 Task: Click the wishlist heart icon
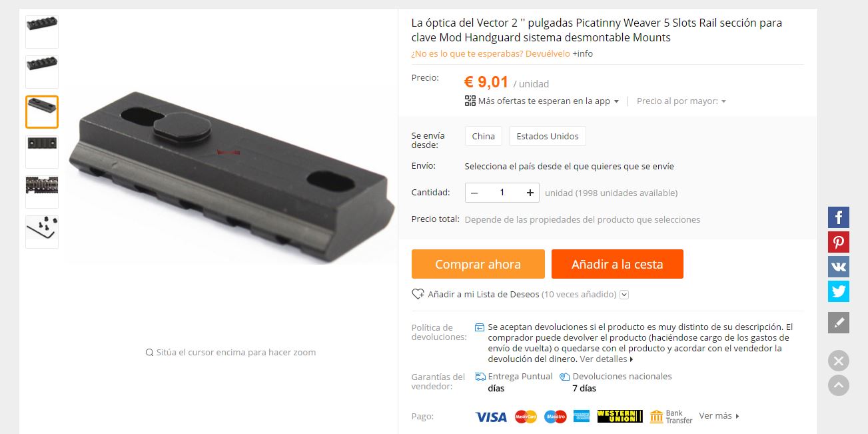click(x=418, y=294)
